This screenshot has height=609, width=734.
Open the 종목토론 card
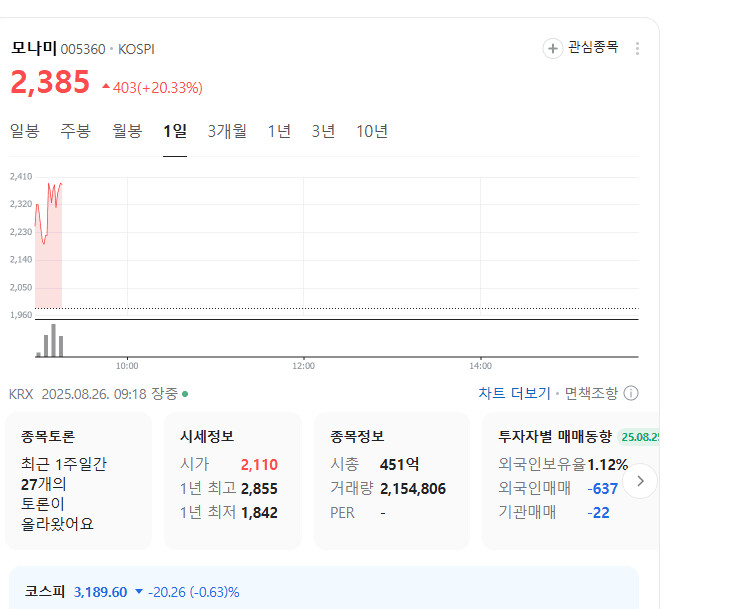click(78, 481)
